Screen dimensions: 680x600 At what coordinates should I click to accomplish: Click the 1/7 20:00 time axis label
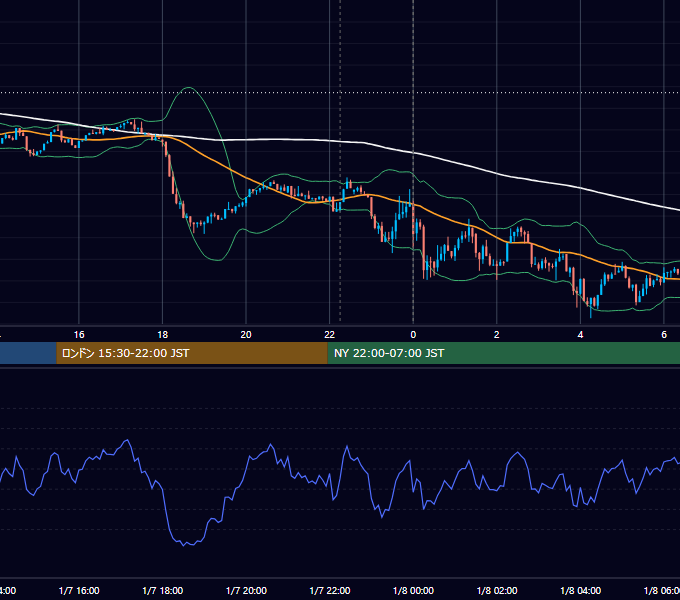point(246,590)
